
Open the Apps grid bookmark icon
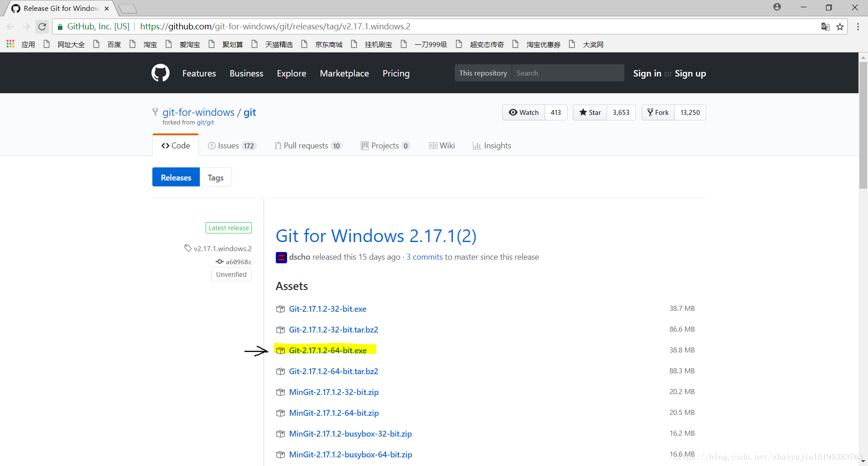pyautogui.click(x=10, y=44)
